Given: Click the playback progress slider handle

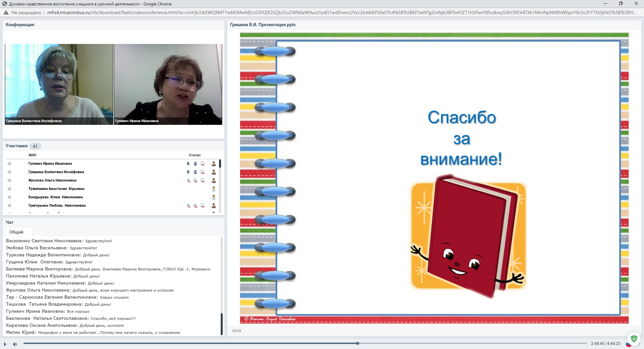Looking at the screenshot, I should (358, 343).
